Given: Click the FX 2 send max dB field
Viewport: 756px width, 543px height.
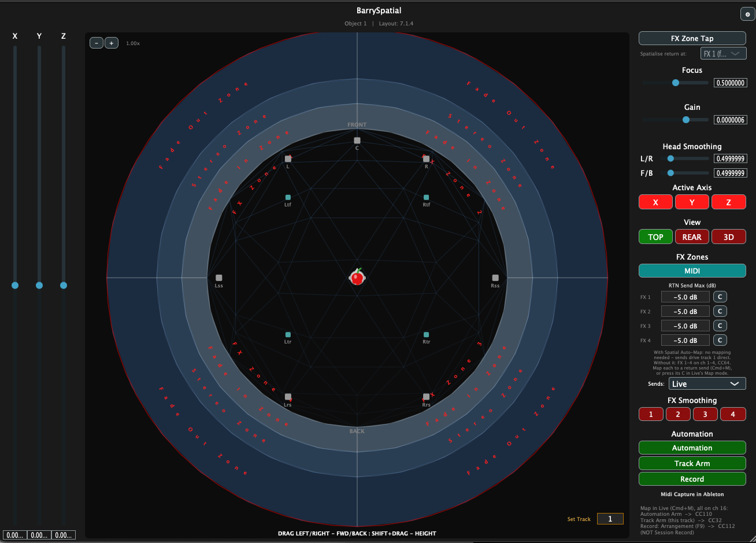Looking at the screenshot, I should point(685,311).
